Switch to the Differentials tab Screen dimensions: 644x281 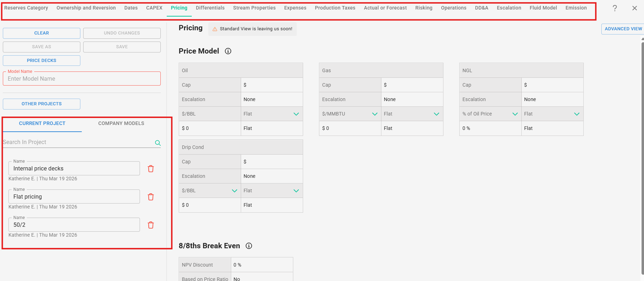coord(210,8)
